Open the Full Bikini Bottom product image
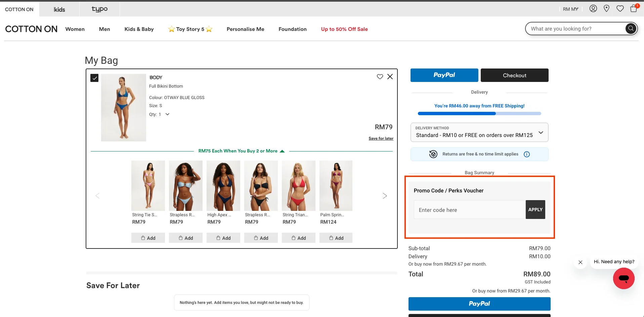 [124, 107]
